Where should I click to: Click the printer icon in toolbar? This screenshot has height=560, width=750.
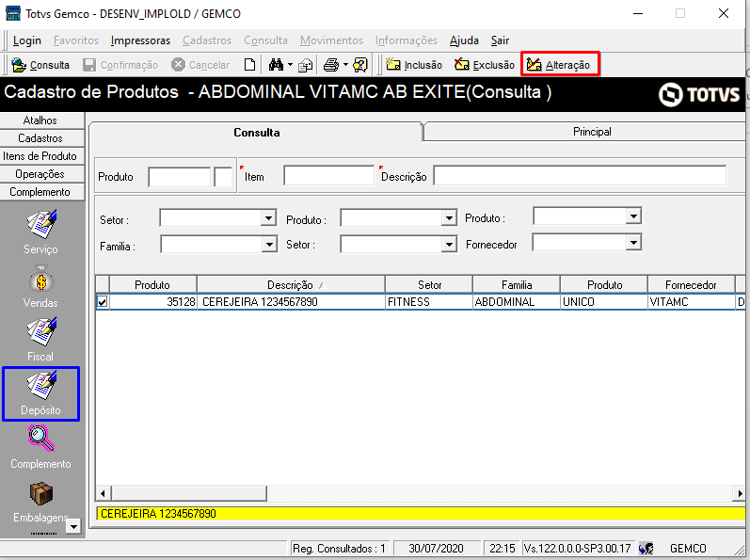coord(331,65)
